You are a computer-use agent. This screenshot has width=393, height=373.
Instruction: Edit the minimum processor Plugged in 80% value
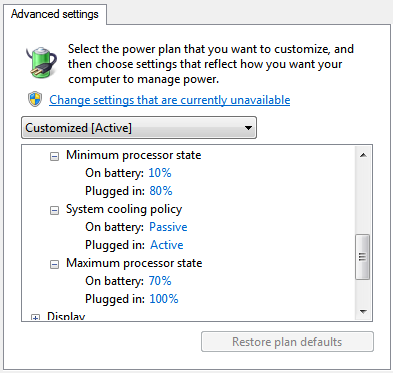click(161, 191)
